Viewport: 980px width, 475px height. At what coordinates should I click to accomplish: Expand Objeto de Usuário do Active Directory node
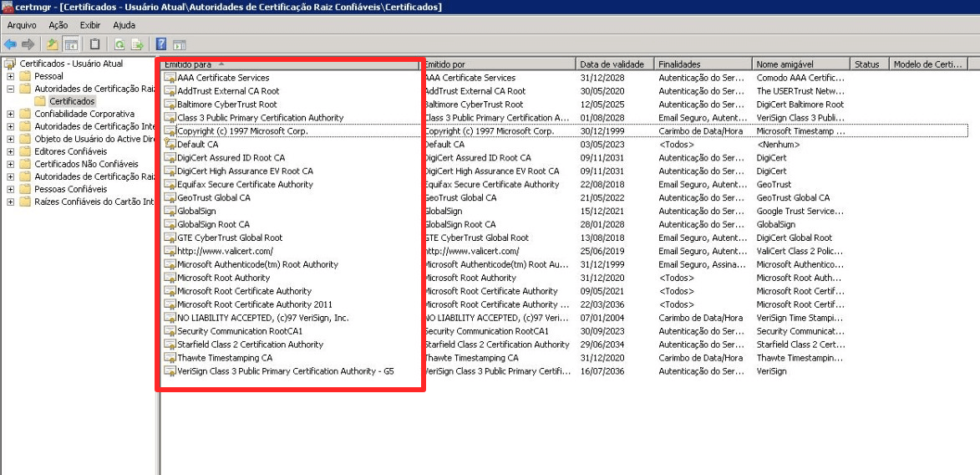pyautogui.click(x=11, y=139)
